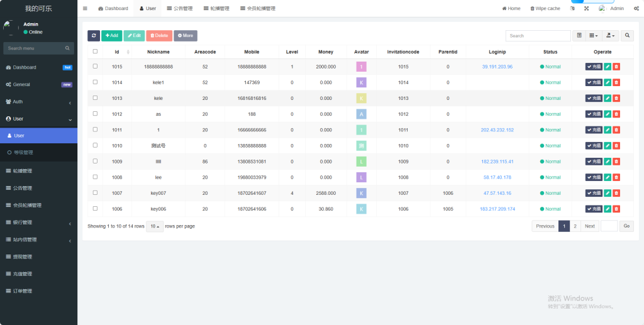
Task: Click the green Add button
Action: (111, 36)
